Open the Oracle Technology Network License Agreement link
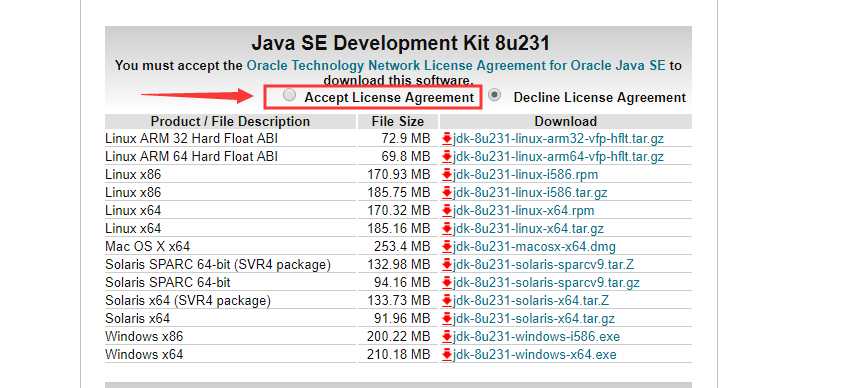The height and width of the screenshot is (388, 851). pyautogui.click(x=455, y=66)
